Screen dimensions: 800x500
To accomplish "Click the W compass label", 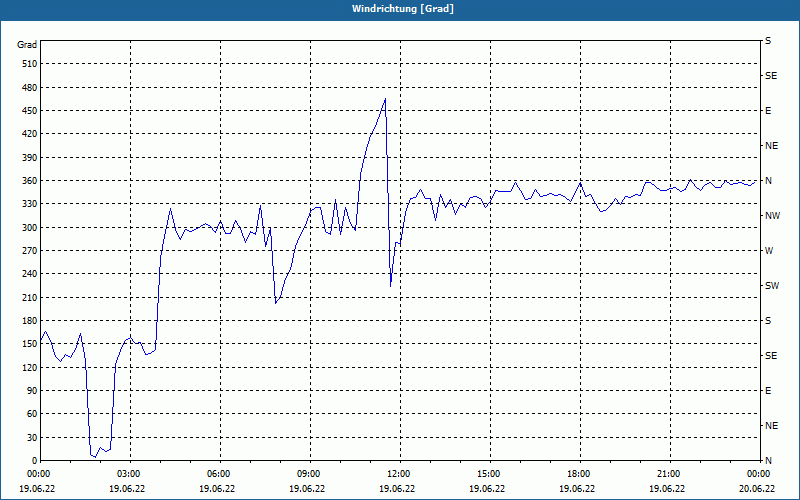I will click(x=769, y=251).
